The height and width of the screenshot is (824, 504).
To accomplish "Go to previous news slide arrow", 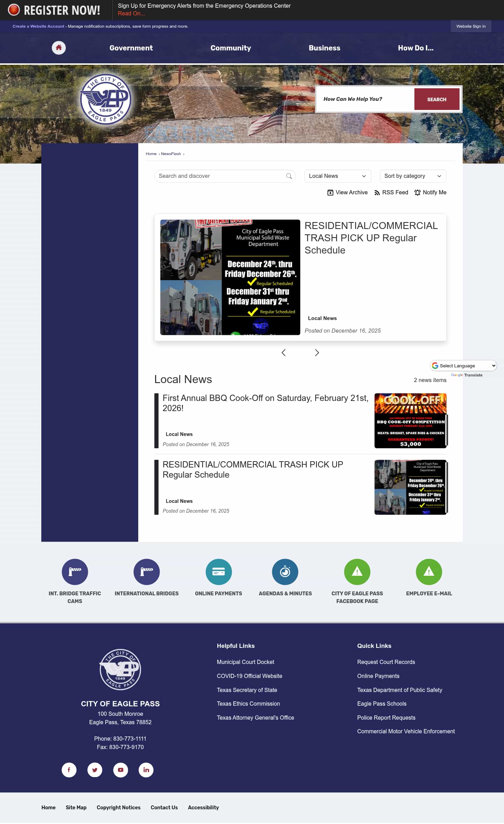I will (283, 353).
